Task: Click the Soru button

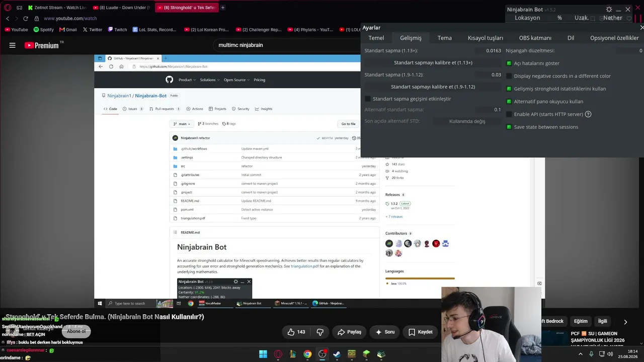Action: pos(385,332)
